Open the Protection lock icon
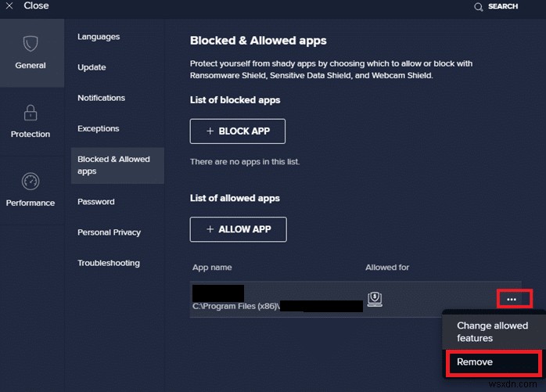This screenshot has height=392, width=546. [31, 112]
